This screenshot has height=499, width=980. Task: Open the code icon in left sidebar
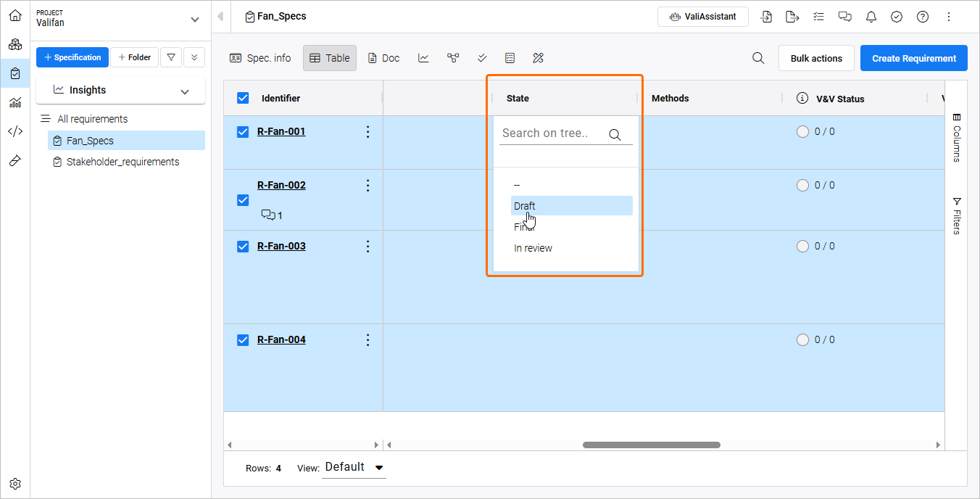pos(15,131)
